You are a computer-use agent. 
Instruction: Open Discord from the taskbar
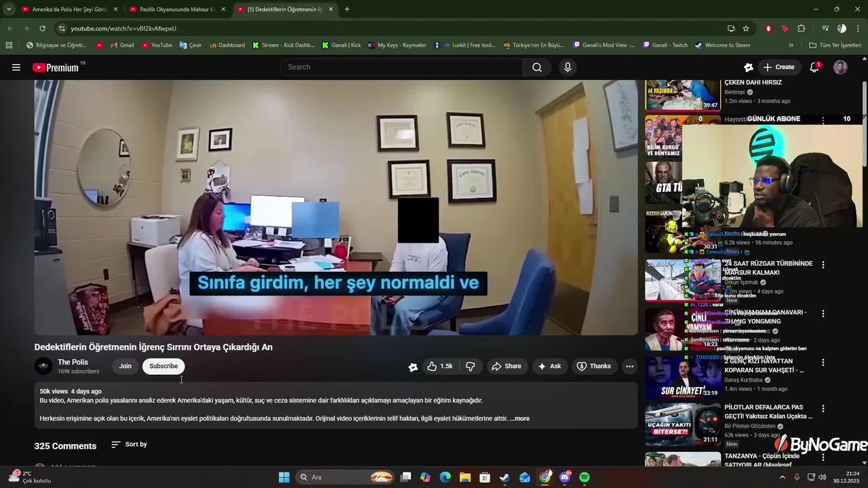click(x=565, y=477)
